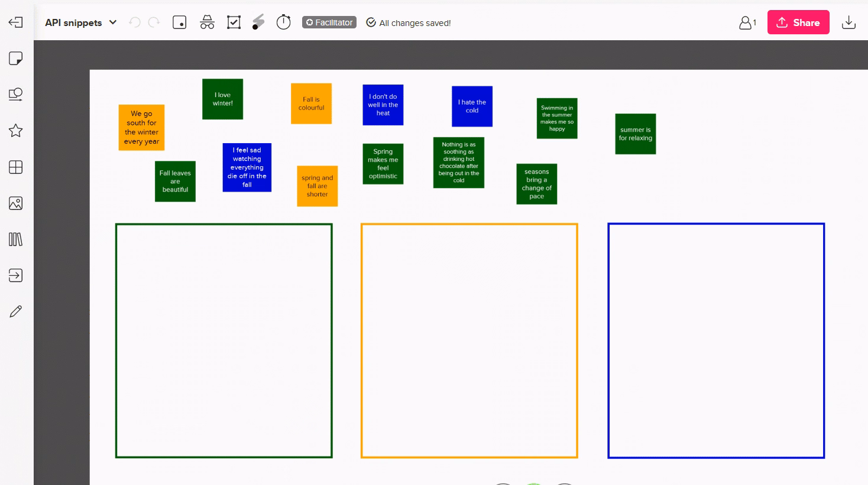The image size is (868, 485).
Task: Open the participants list user icon
Action: point(747,22)
